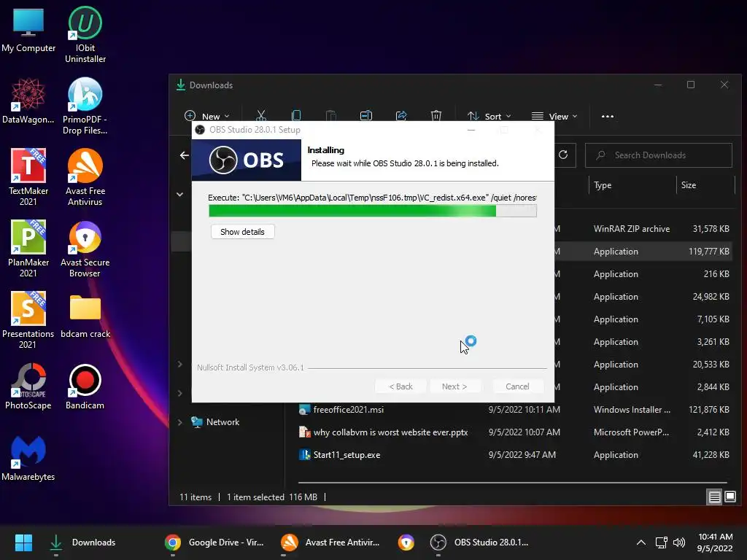Viewport: 747px width, 560px height.
Task: Click Refresh icon in Downloads window
Action: coord(563,155)
